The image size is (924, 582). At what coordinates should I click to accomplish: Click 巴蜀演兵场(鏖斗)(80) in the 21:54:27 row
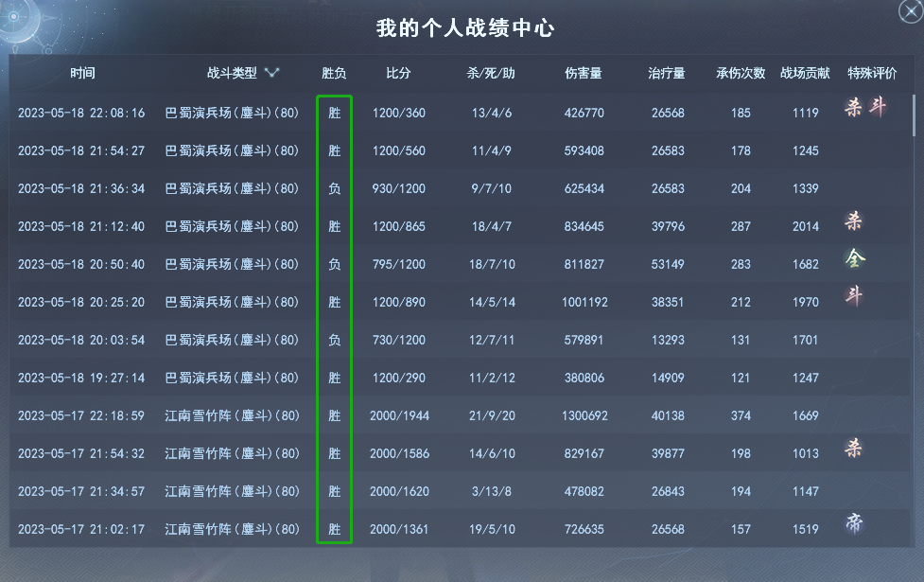(x=232, y=150)
